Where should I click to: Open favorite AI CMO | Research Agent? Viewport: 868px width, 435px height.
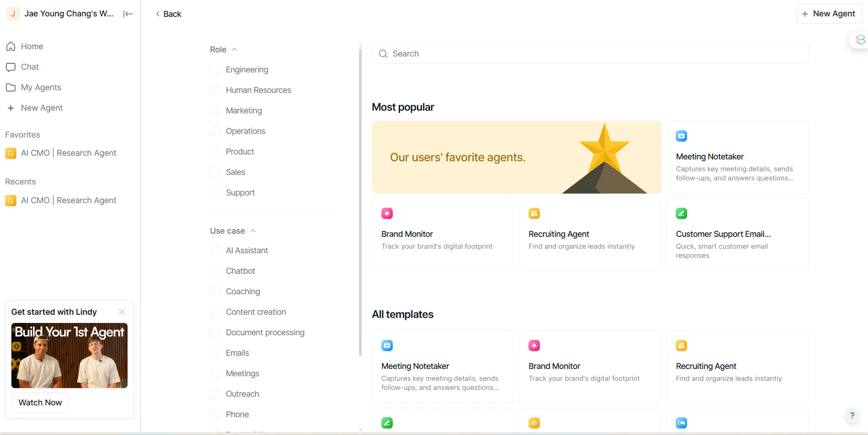[69, 153]
